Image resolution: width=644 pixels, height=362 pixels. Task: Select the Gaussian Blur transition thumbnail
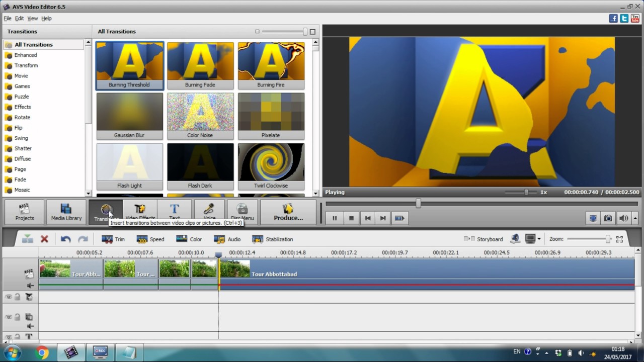(x=129, y=116)
